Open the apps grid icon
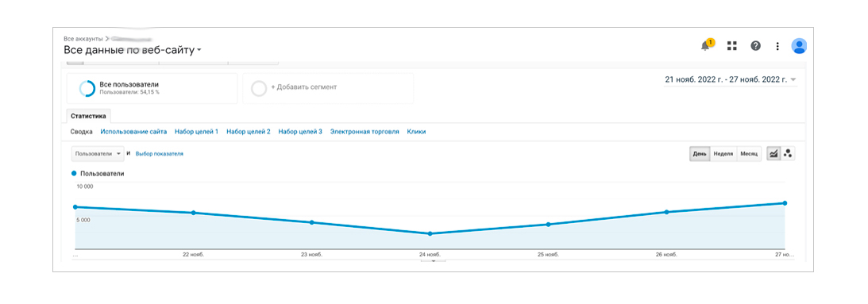Image resolution: width=868 pixels, height=304 pixels. tap(732, 46)
